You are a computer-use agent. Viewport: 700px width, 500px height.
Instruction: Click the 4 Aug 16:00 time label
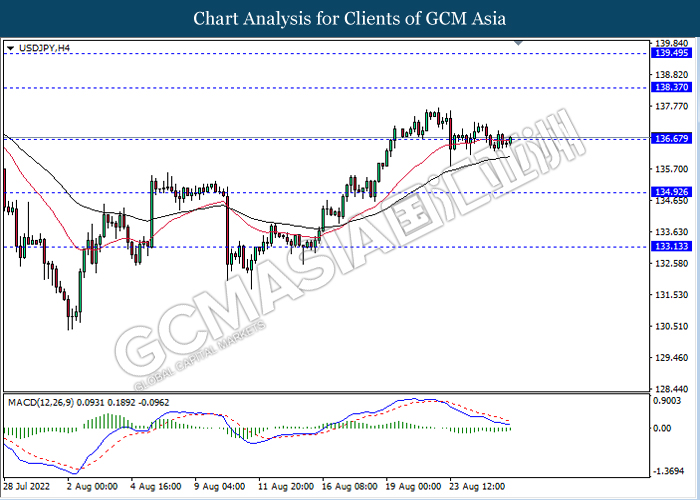tap(157, 486)
